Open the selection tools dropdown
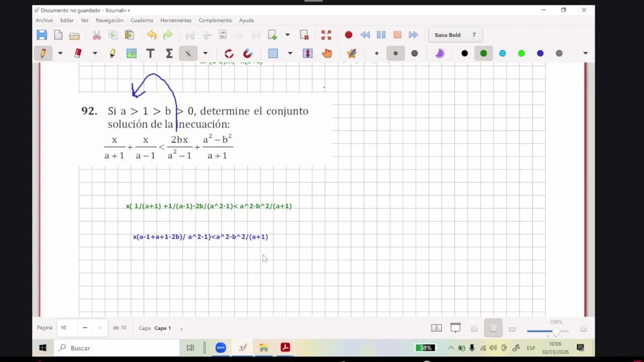This screenshot has height=362, width=644. coord(290,53)
